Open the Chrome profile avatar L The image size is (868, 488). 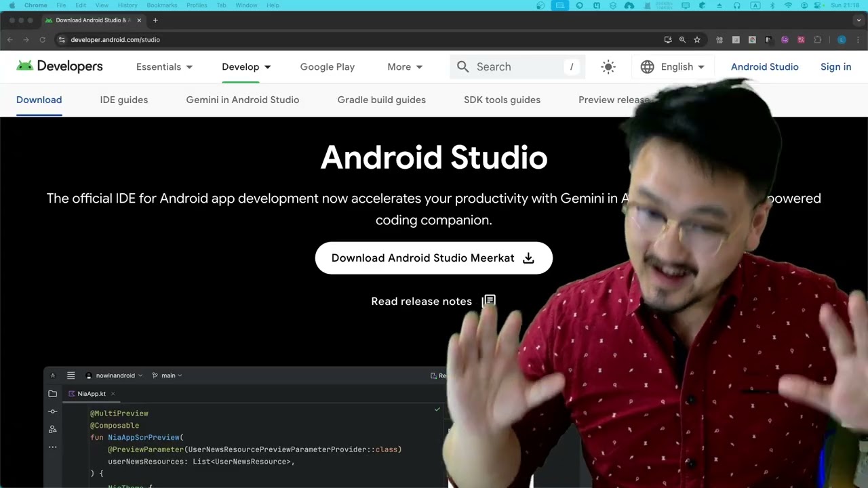pyautogui.click(x=842, y=40)
